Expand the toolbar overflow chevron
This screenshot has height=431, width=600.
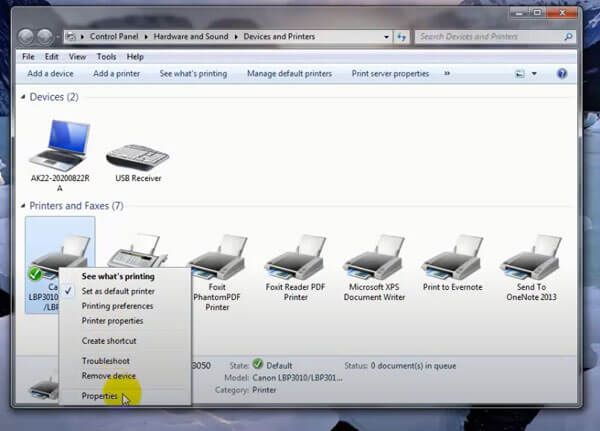446,73
